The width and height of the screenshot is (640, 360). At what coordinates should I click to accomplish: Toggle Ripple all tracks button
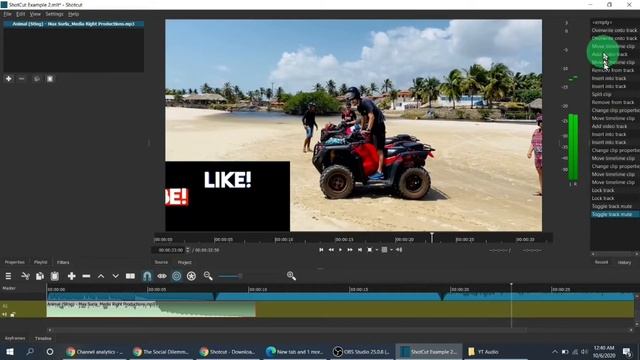tap(191, 276)
